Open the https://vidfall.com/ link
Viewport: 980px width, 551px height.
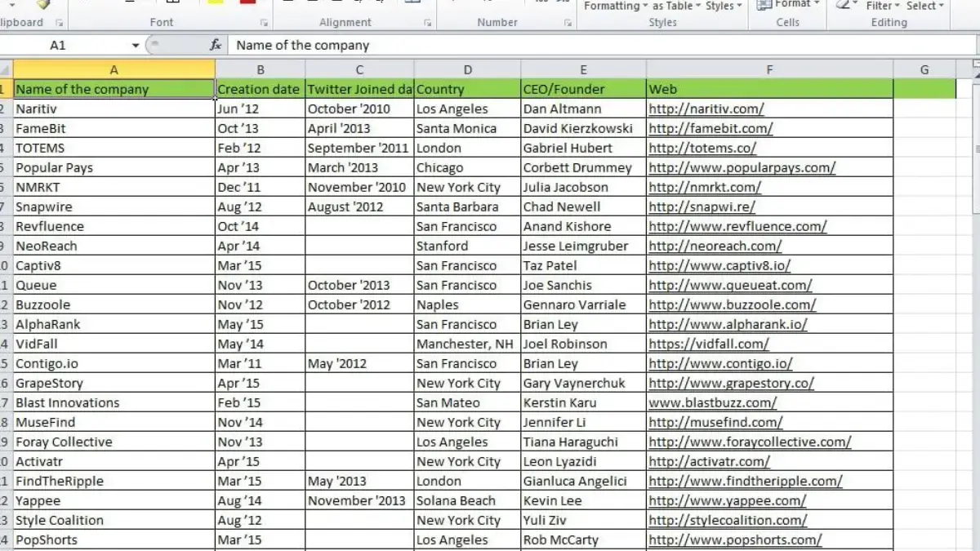(x=709, y=344)
